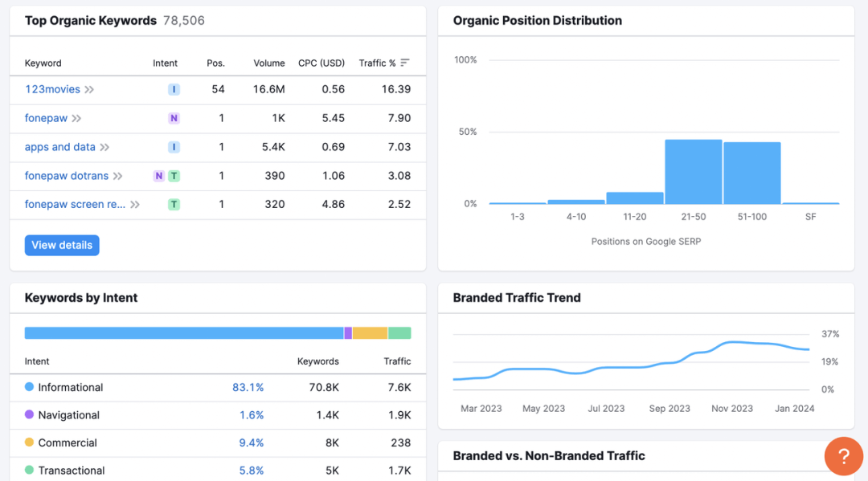868x481 pixels.
Task: Click the Traffic % sort icon
Action: click(x=405, y=63)
